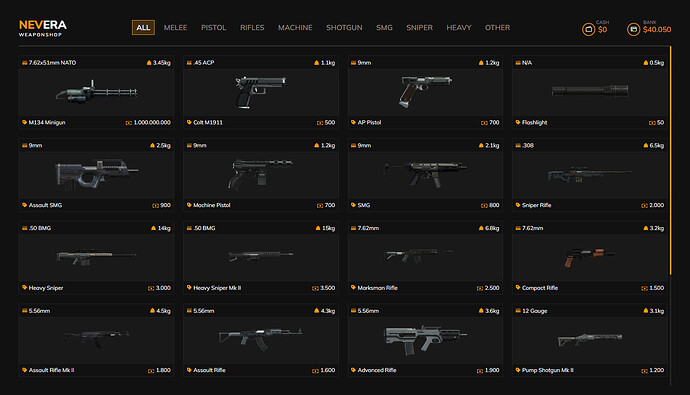Viewport: 690px width, 395px height.
Task: Click the cash wallet icon
Action: tap(588, 29)
